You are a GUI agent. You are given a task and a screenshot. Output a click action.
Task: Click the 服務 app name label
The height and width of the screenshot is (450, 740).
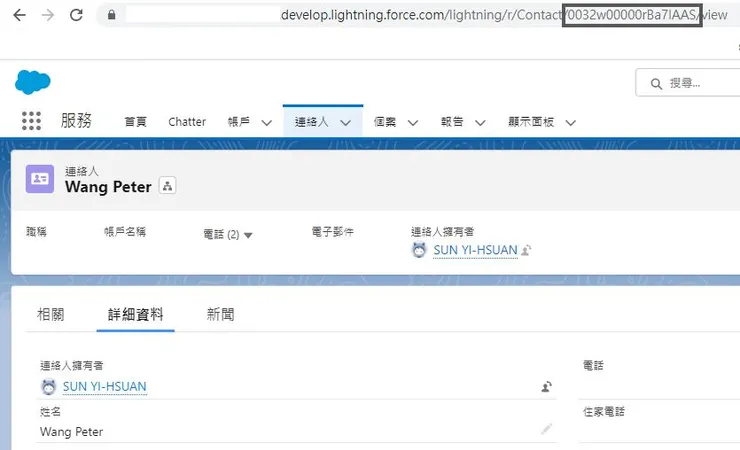[76, 121]
